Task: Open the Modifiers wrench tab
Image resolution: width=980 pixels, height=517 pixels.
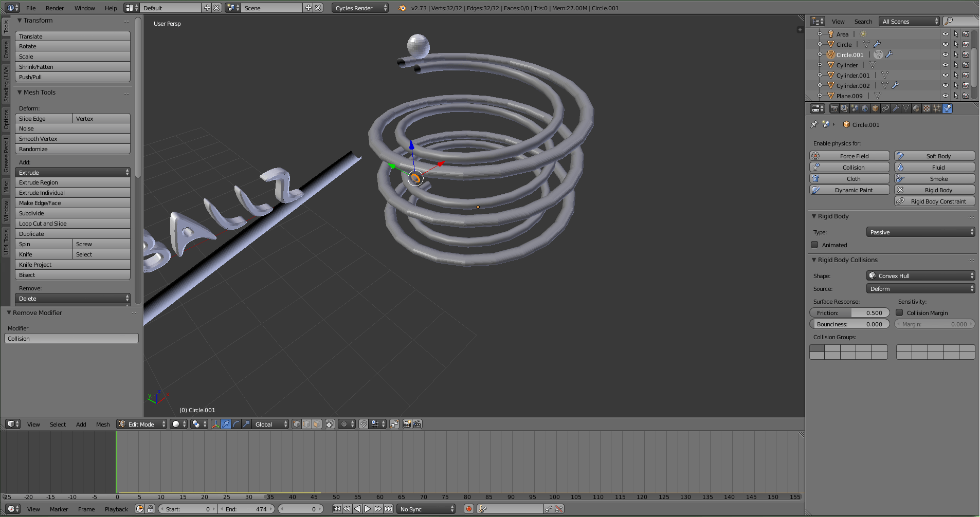Action: (896, 108)
